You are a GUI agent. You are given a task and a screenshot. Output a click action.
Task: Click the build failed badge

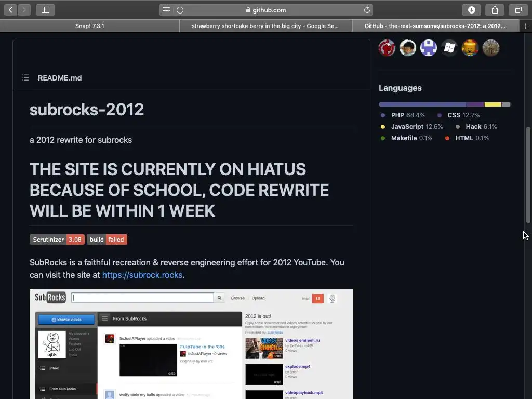click(107, 240)
